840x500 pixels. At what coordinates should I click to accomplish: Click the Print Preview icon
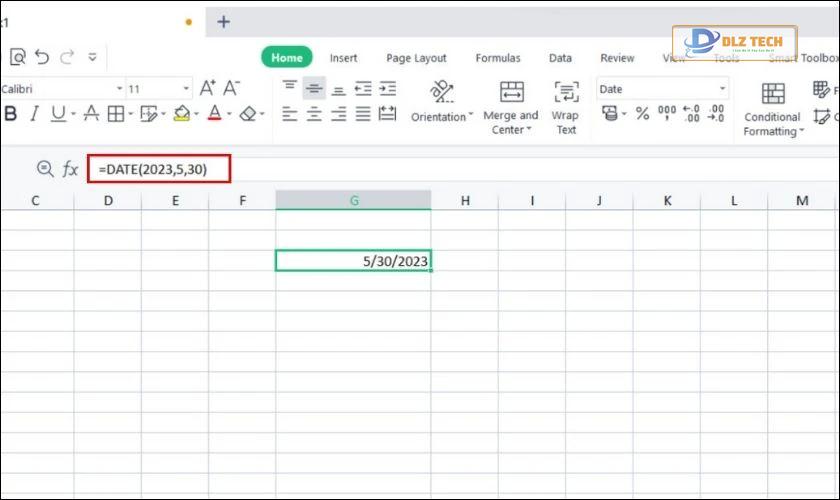tap(18, 57)
